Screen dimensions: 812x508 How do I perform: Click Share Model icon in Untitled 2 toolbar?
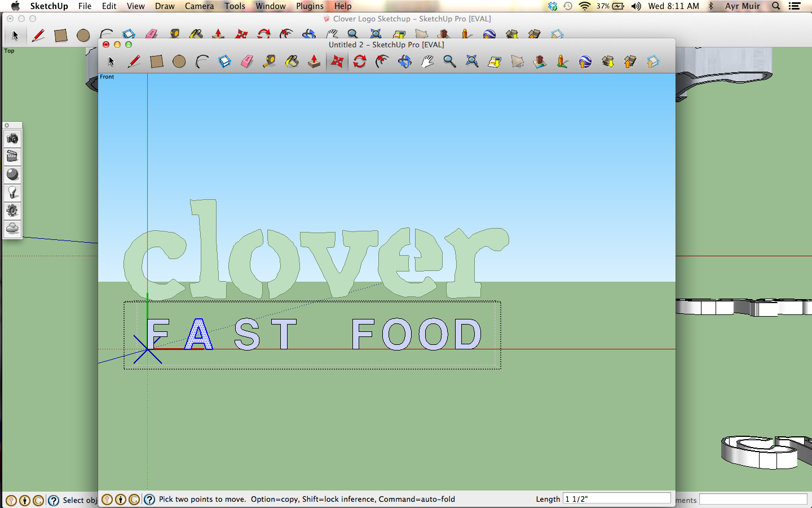click(x=630, y=62)
